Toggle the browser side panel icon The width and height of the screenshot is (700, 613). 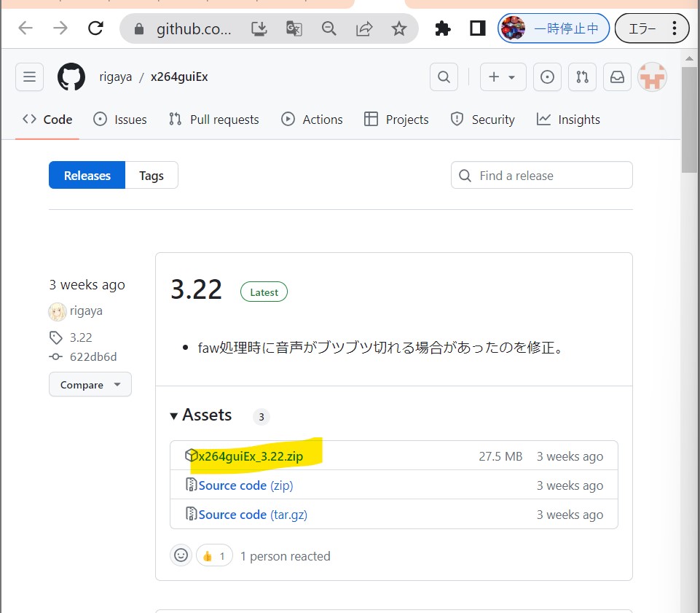[x=477, y=28]
